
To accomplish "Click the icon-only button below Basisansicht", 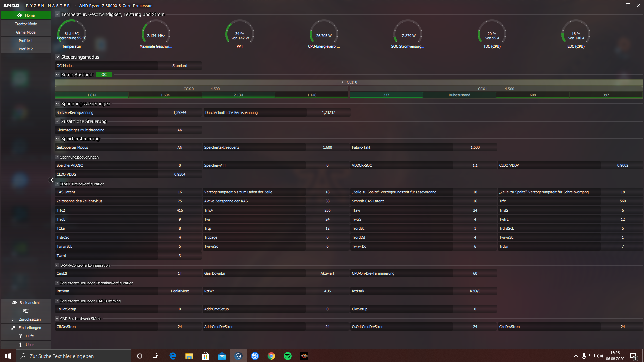I will (26, 311).
